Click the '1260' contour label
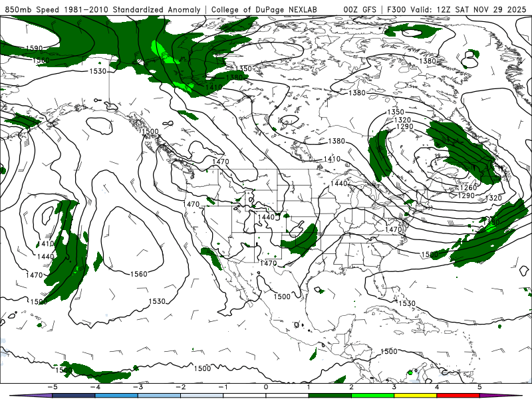 coord(469,188)
